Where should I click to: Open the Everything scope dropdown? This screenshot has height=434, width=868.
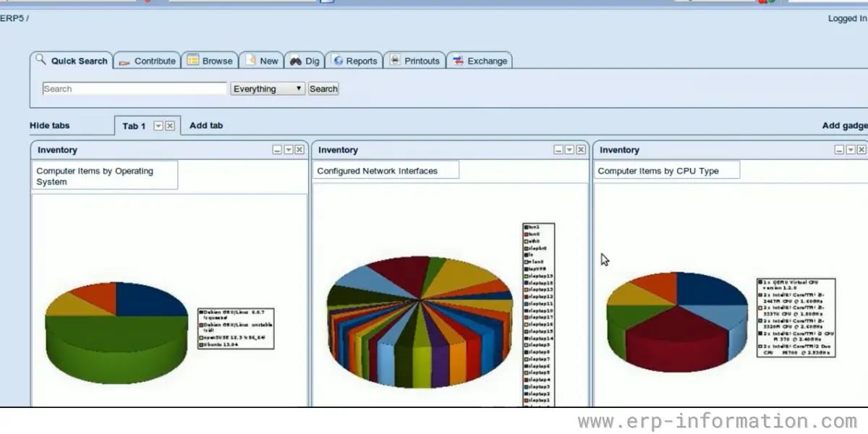coord(268,88)
